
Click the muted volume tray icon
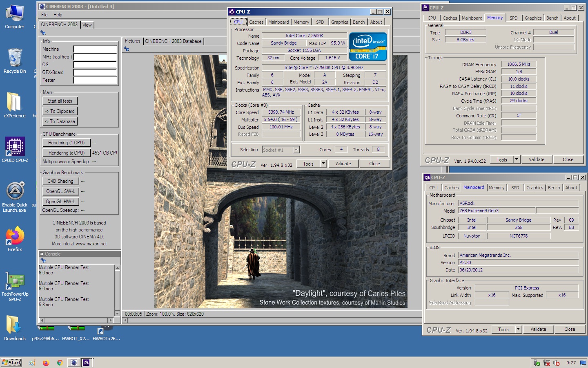(557, 363)
